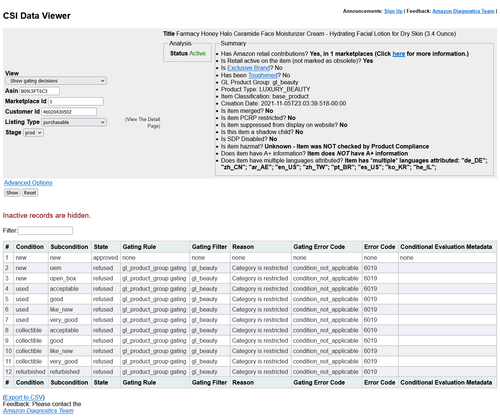Click View The Detail Page link
This screenshot has width=500, height=417.
tap(143, 123)
